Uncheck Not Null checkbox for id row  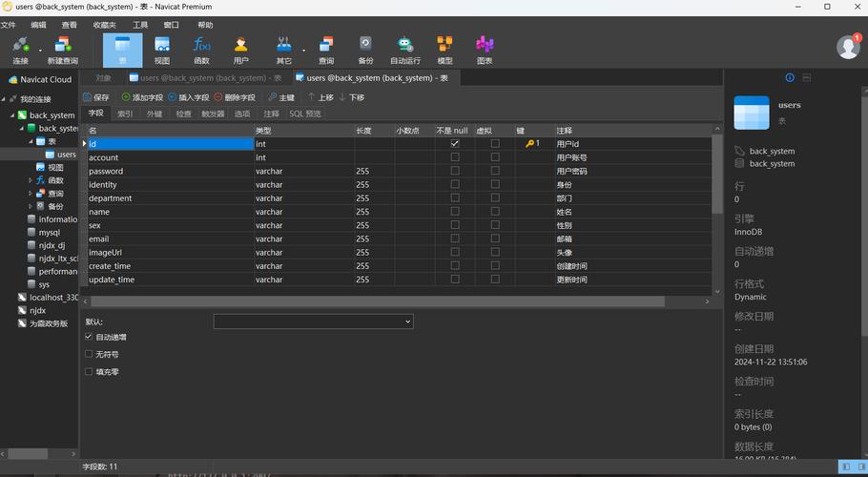pyautogui.click(x=454, y=143)
